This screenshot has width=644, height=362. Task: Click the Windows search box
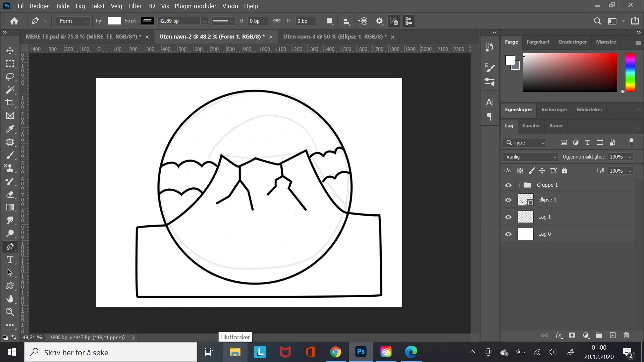click(111, 352)
